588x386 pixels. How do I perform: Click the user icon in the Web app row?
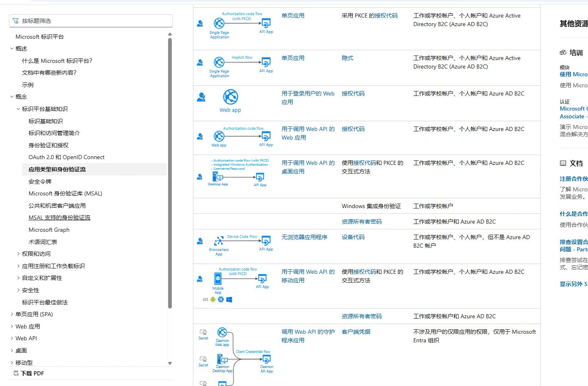201,97
